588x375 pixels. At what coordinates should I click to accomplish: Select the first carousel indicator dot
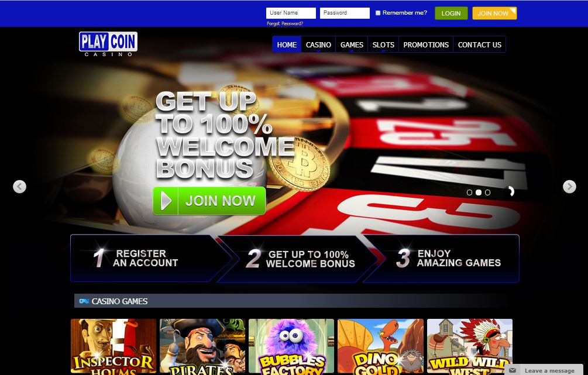pos(469,192)
